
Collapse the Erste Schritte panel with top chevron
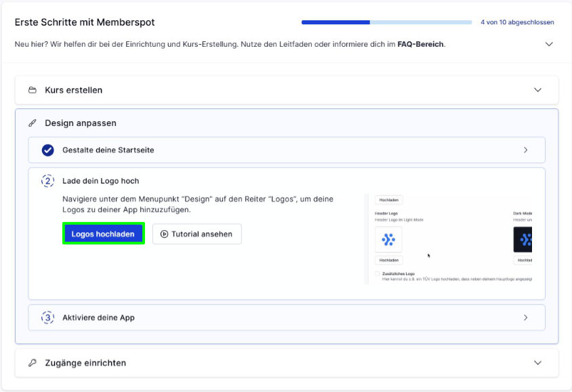(549, 44)
